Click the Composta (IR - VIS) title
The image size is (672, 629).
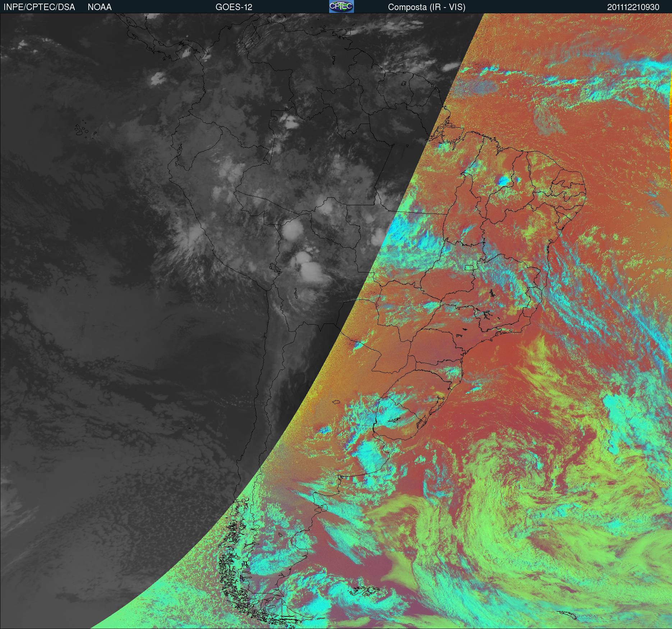point(427,8)
